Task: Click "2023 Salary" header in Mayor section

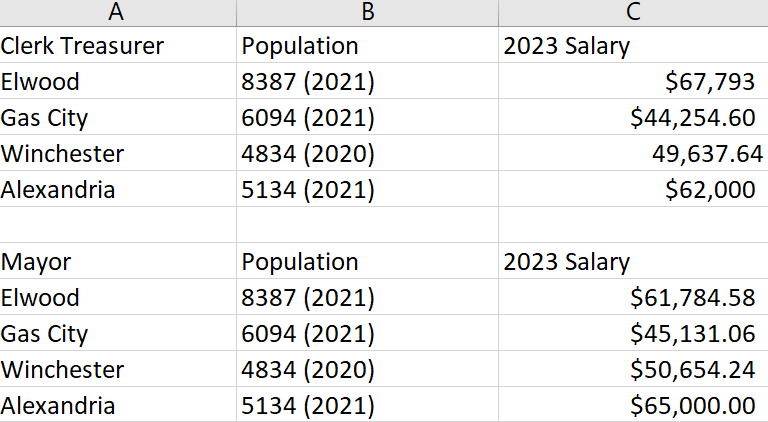Action: coord(567,262)
